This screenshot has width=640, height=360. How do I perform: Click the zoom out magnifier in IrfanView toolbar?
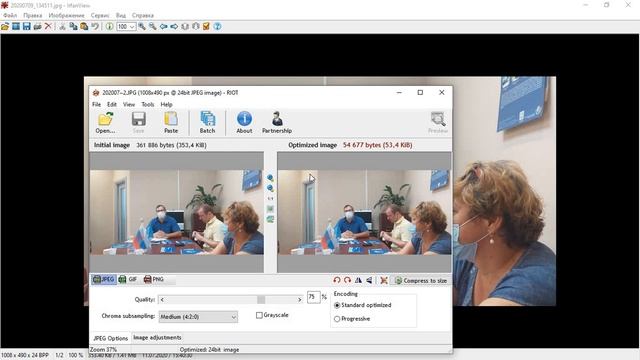click(152, 27)
